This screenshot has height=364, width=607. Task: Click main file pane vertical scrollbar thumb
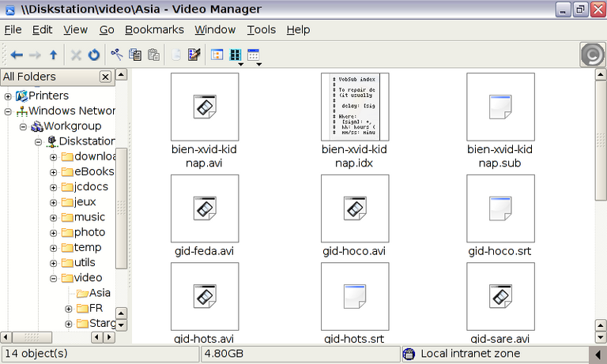601,141
